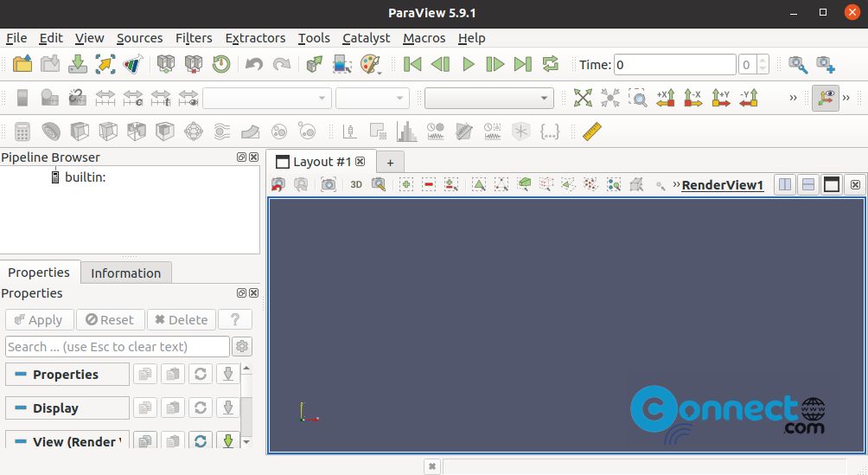This screenshot has width=868, height=475.
Task: Apply the Slice filter
Action: 108,132
